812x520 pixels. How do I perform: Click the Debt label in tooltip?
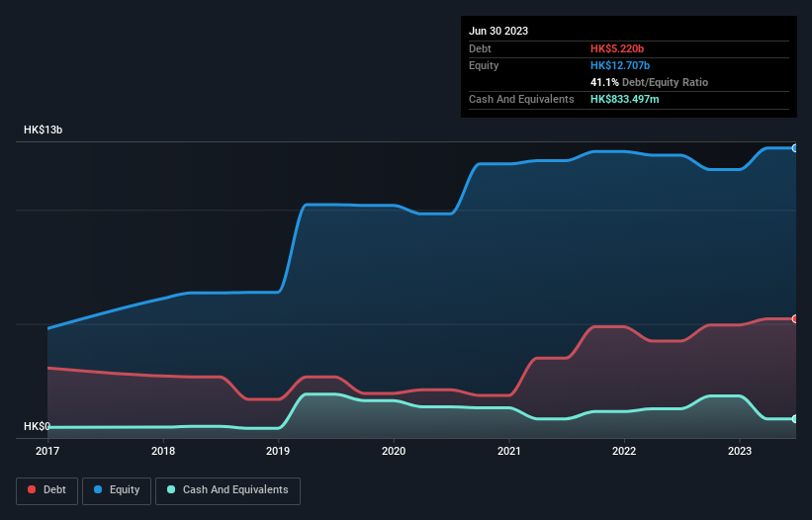480,48
